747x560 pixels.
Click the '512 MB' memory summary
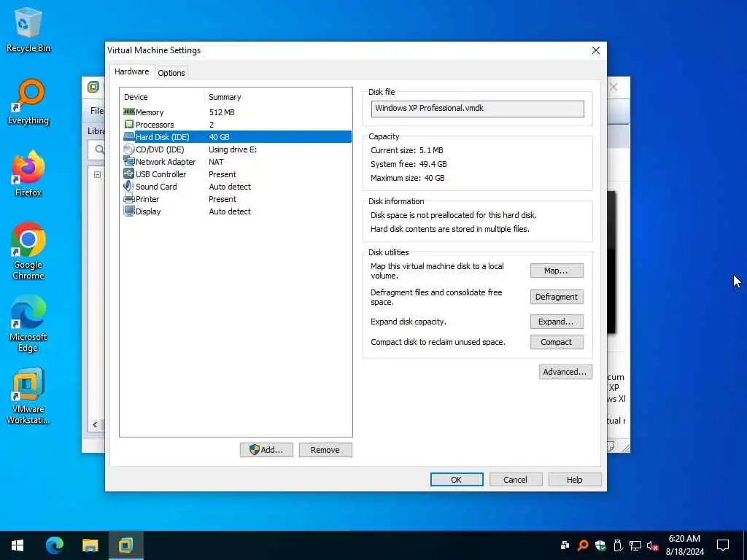point(222,112)
